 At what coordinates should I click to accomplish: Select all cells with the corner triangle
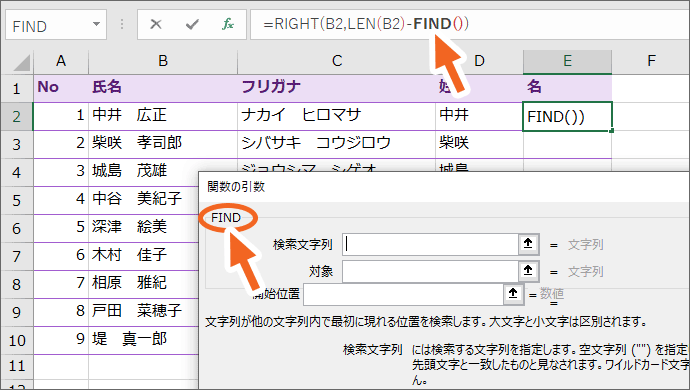point(21,63)
